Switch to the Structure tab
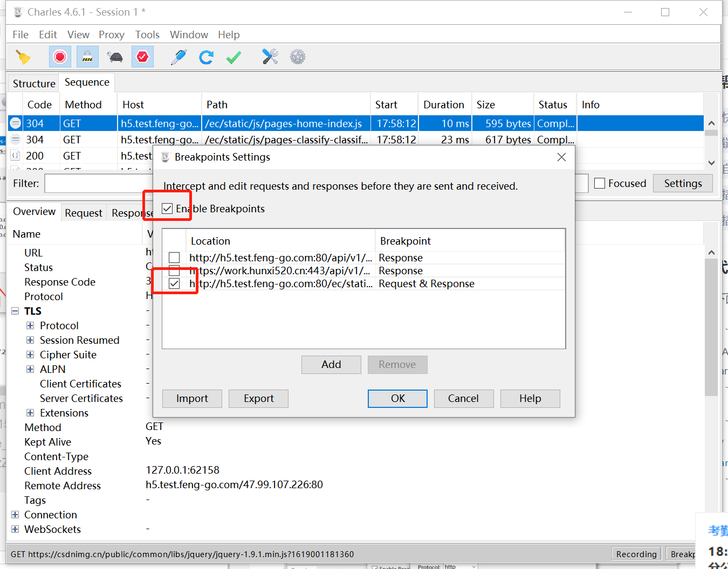The image size is (728, 569). pyautogui.click(x=34, y=84)
